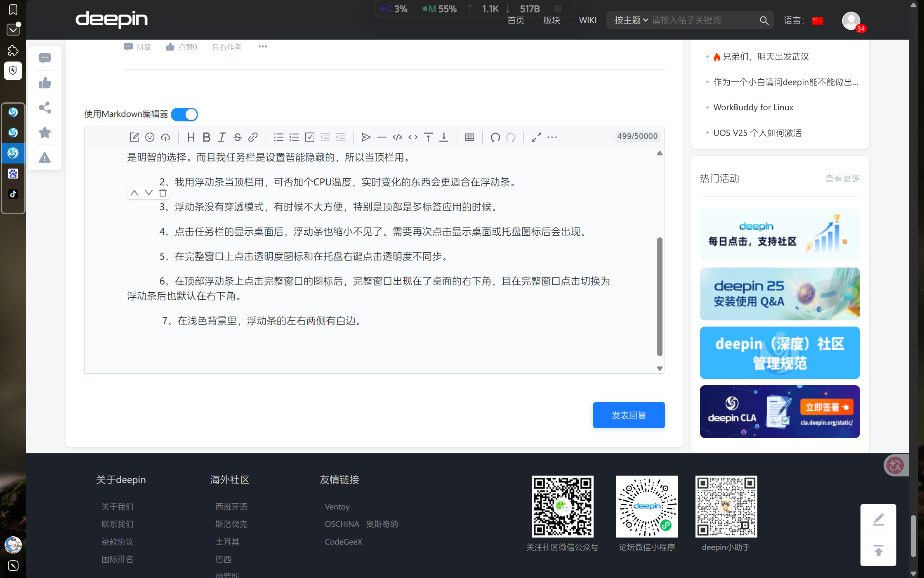Image resolution: width=924 pixels, height=578 pixels.
Task: Undo the last edit in editor
Action: pos(495,137)
